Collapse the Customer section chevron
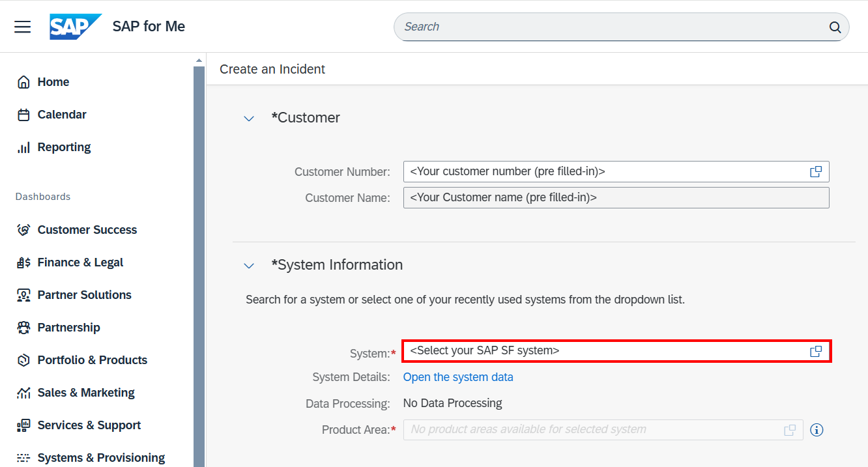 [x=248, y=119]
